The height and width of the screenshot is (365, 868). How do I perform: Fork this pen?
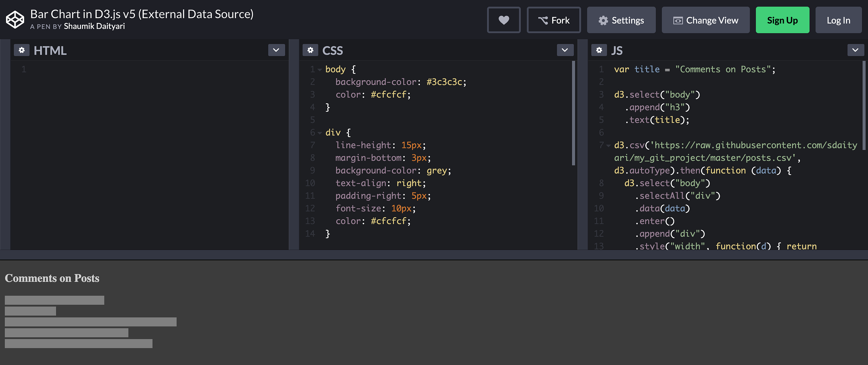pyautogui.click(x=553, y=20)
